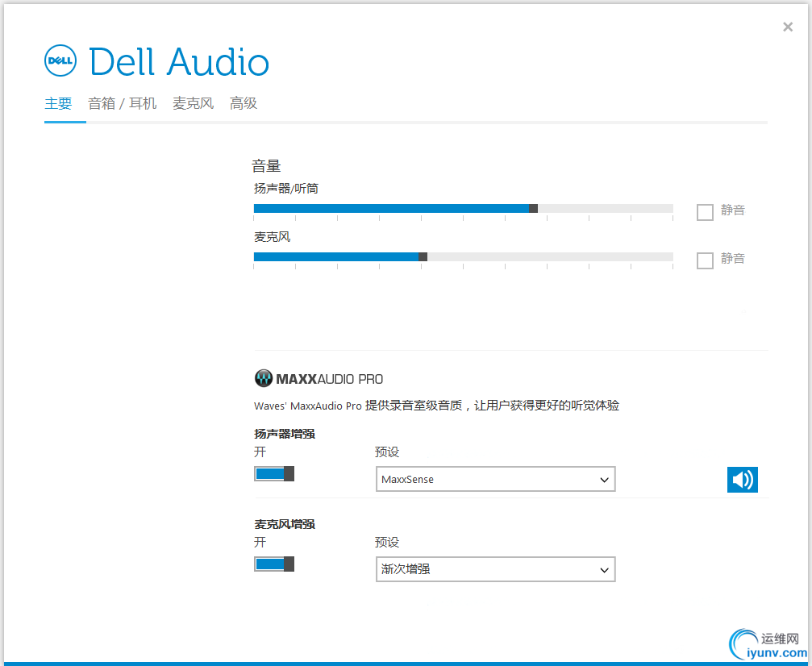Click the microphone volume slider handle

click(x=423, y=256)
